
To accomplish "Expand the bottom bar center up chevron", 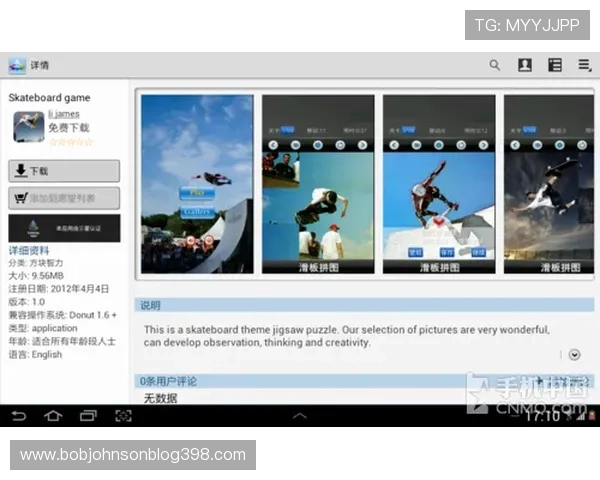I will click(x=299, y=415).
